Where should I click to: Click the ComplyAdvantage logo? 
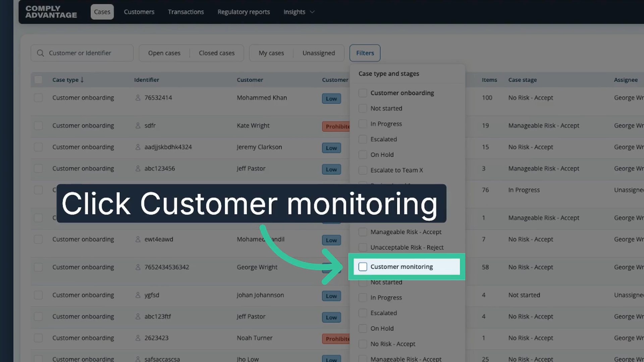pyautogui.click(x=51, y=12)
